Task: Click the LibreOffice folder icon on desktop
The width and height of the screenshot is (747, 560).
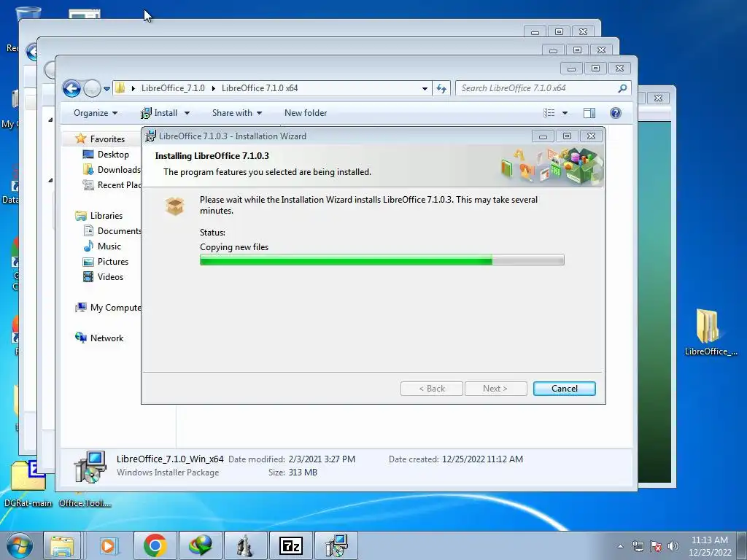Action: point(708,327)
